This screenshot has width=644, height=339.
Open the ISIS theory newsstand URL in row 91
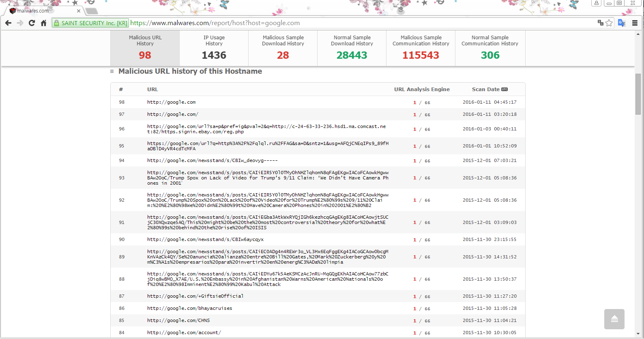(x=268, y=222)
